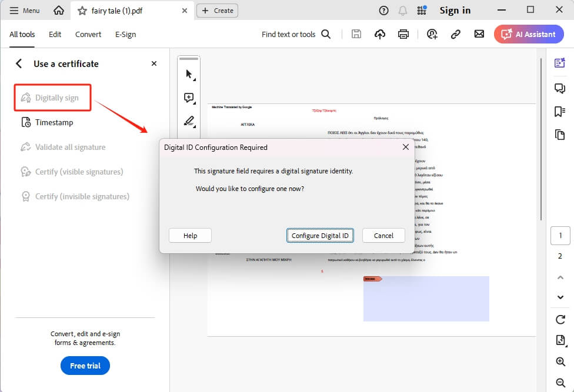Click the vertical document scrollbar
The image size is (574, 392).
[540, 139]
